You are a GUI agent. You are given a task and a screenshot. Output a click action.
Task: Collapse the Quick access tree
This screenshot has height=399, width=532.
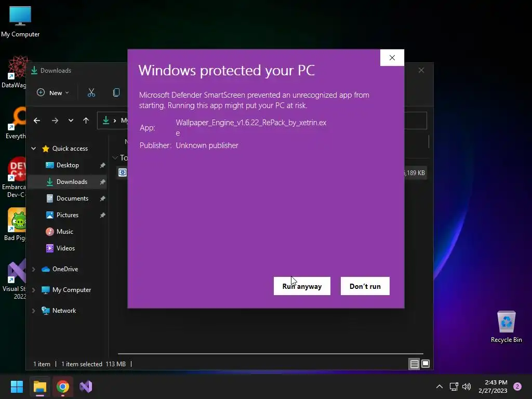point(34,148)
